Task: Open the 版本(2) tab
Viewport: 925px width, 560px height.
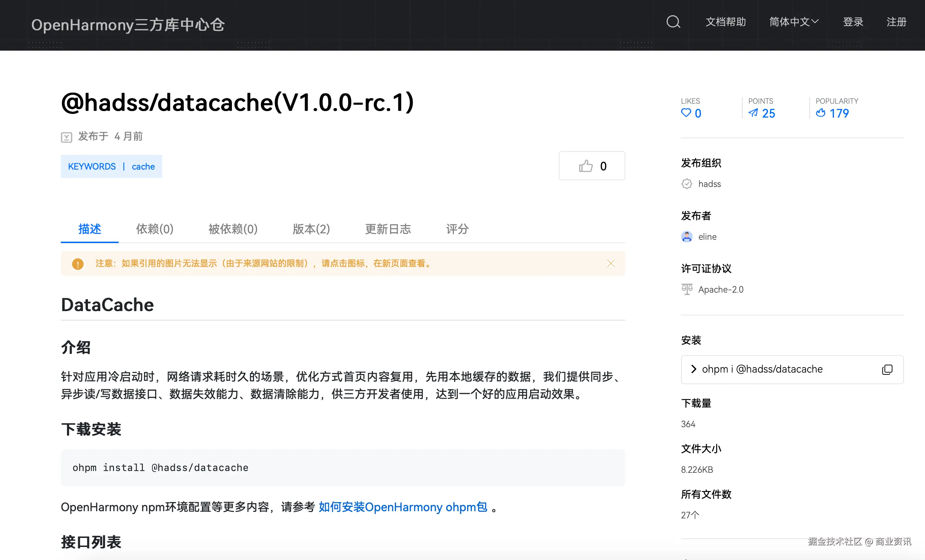Action: pos(311,229)
